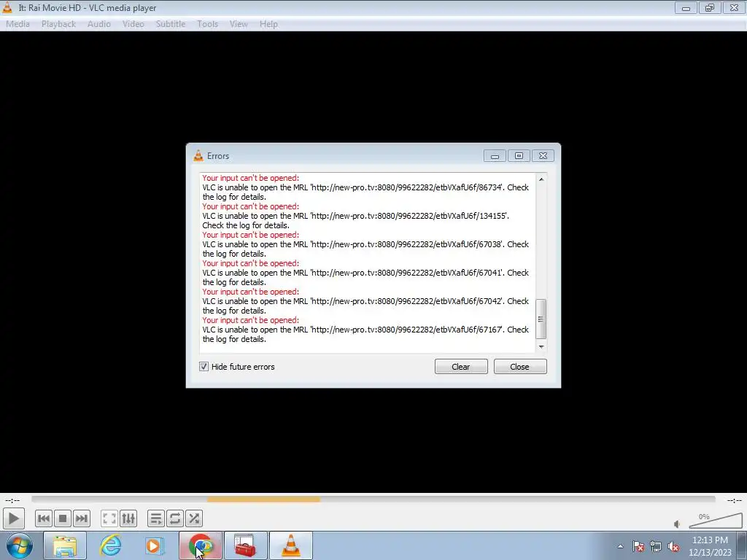Close Errors dialog with X icon
The image size is (747, 560).
[543, 156]
